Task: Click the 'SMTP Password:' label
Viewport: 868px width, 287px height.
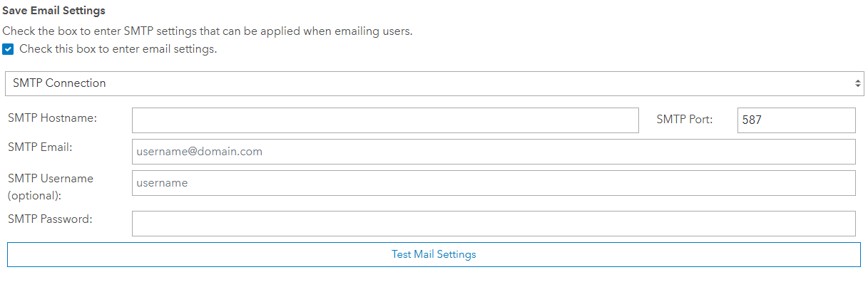Action: tap(51, 219)
